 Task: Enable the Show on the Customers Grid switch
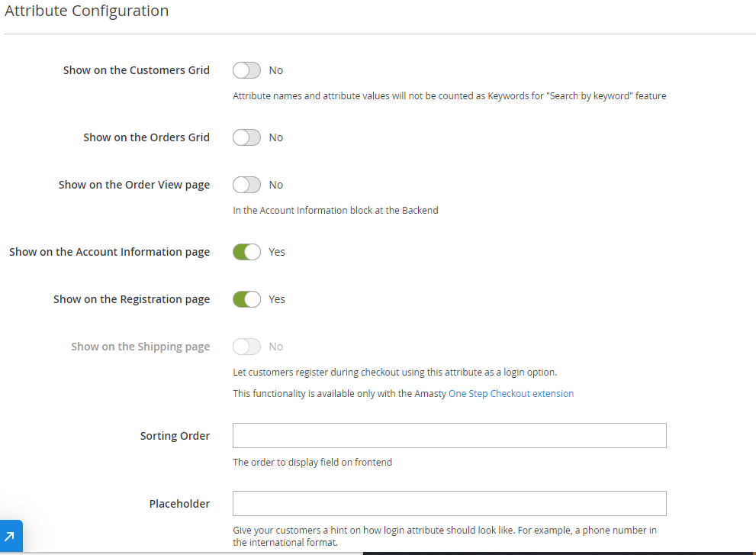[246, 70]
